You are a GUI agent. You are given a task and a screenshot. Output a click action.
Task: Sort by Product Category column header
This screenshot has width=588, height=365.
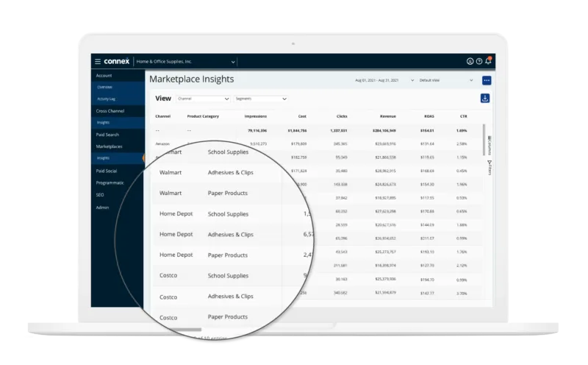[x=203, y=116]
